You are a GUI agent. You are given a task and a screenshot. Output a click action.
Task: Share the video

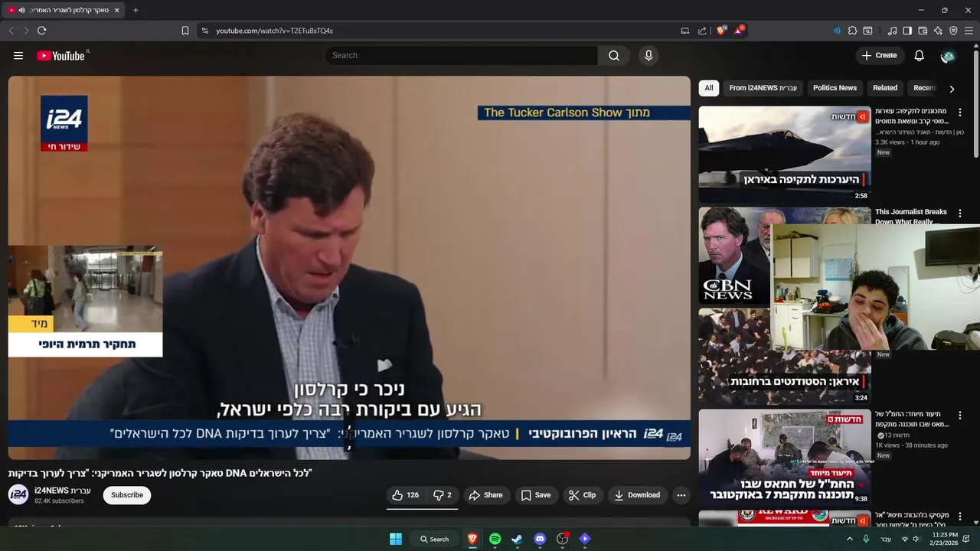pyautogui.click(x=485, y=495)
